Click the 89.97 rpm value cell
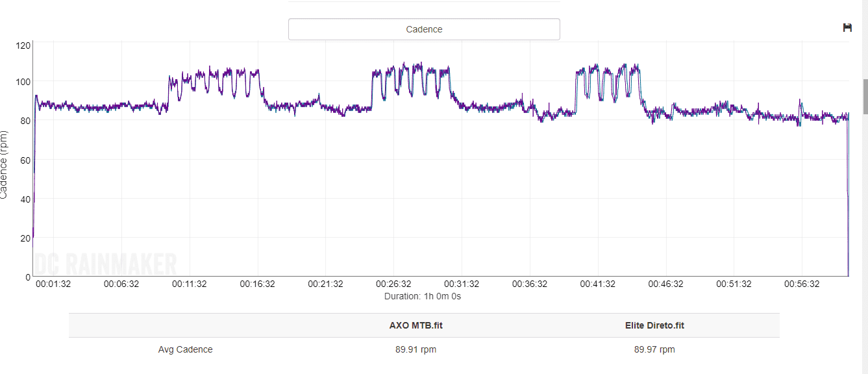The height and width of the screenshot is (374, 868). (654, 349)
